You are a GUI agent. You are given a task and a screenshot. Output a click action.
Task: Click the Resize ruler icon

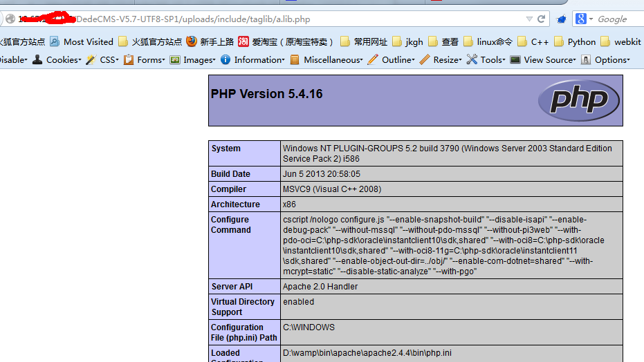pyautogui.click(x=425, y=60)
